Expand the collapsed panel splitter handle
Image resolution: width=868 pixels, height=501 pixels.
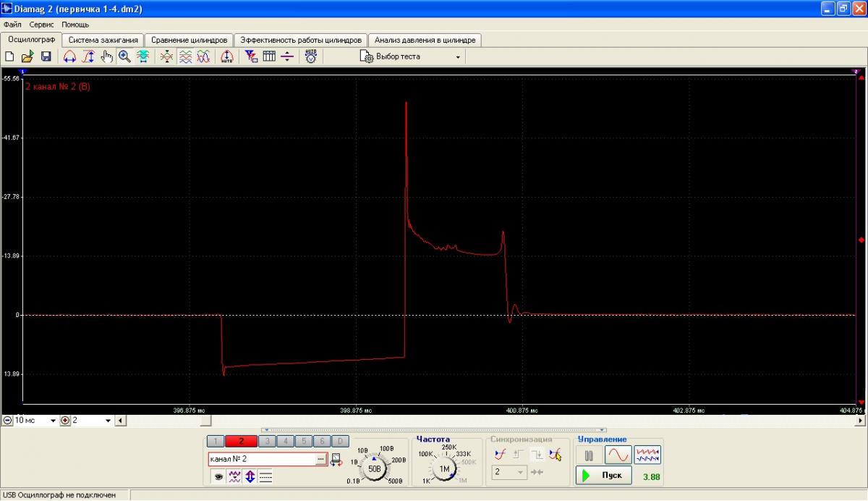tap(434, 430)
